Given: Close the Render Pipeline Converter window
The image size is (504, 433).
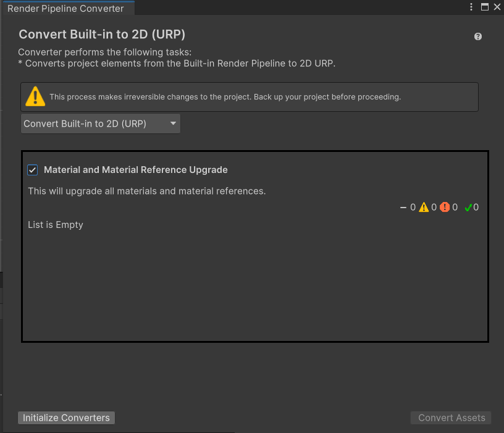Looking at the screenshot, I should coord(498,7).
